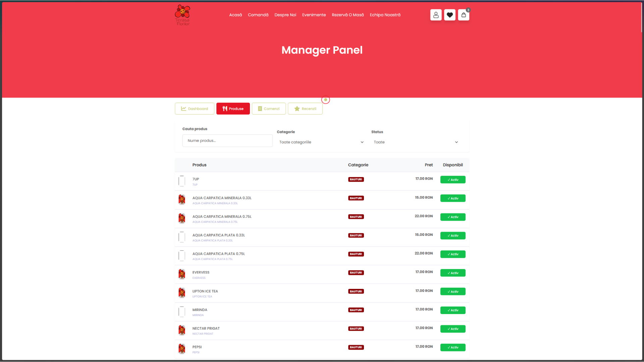The width and height of the screenshot is (644, 362).
Task: Click the Aqua Carpatica Minerala 0.75L thumbnail
Action: tap(182, 219)
